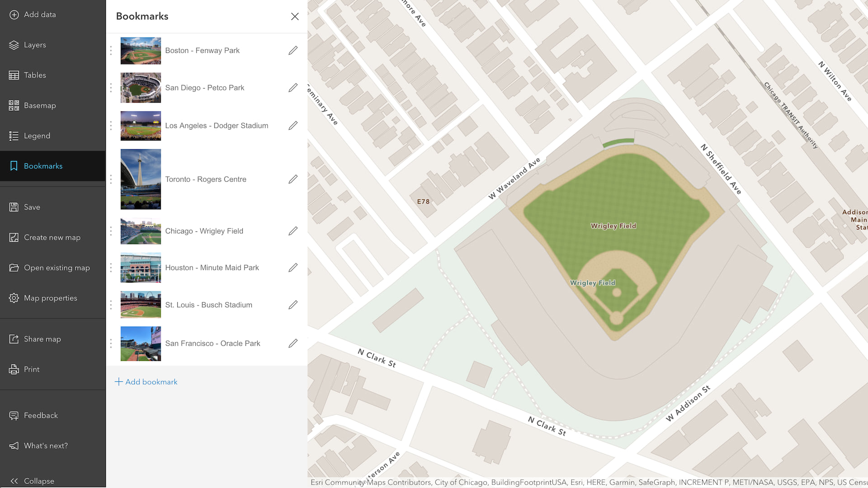Screen dimensions: 868x488
Task: Open an existing map
Action: 57,267
